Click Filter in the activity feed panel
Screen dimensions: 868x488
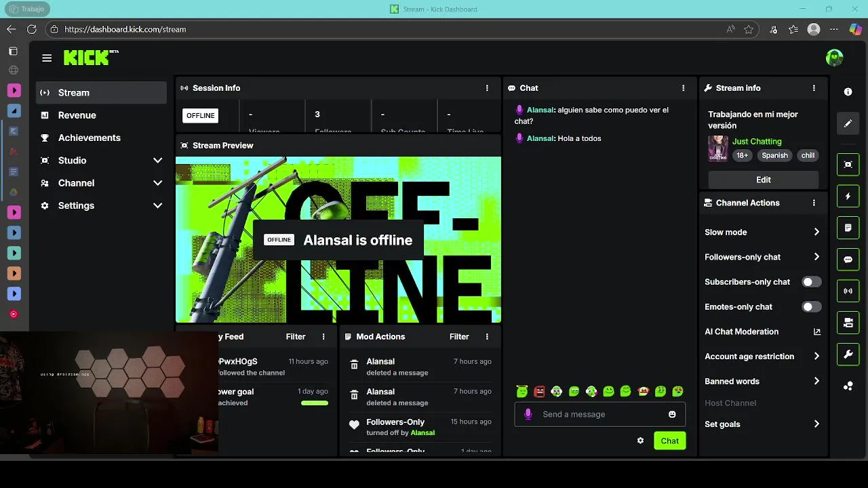coord(296,337)
